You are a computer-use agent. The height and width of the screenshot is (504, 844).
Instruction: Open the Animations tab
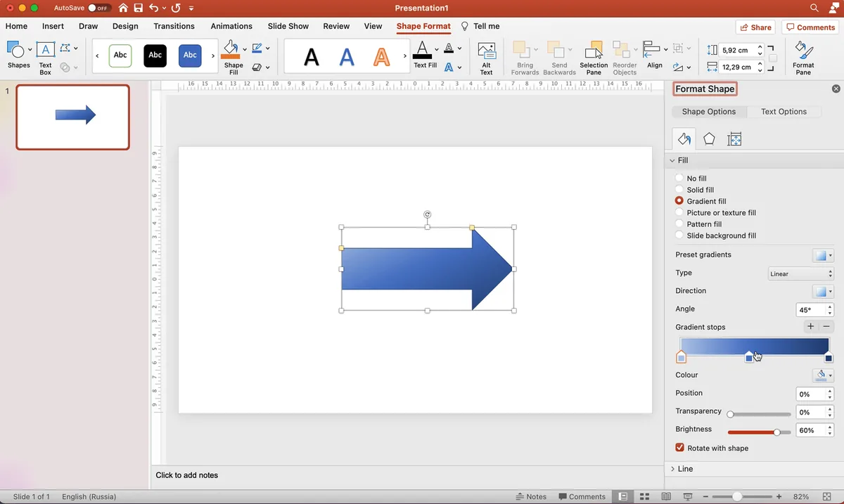point(231,26)
